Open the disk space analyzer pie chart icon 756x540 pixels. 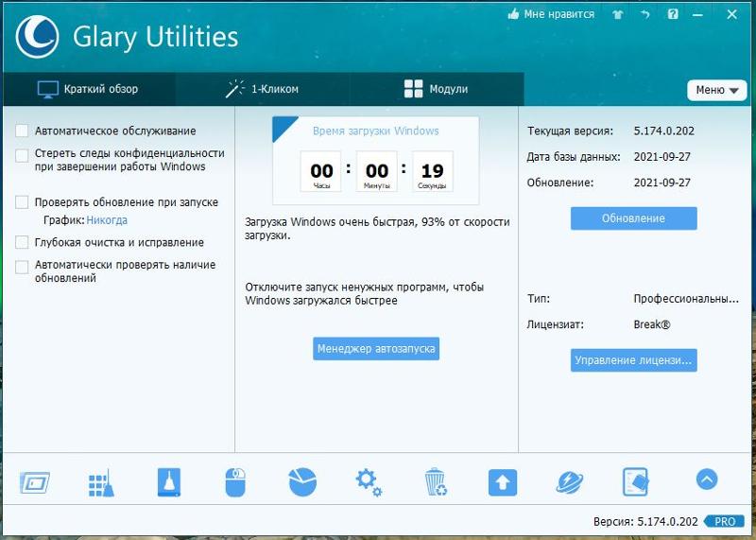[x=302, y=481]
